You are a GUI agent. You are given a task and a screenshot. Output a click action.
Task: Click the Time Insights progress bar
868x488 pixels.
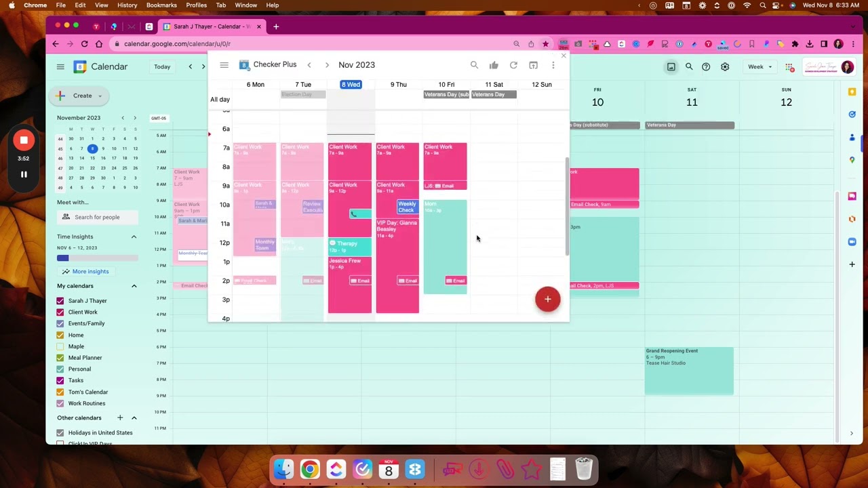[x=98, y=258]
